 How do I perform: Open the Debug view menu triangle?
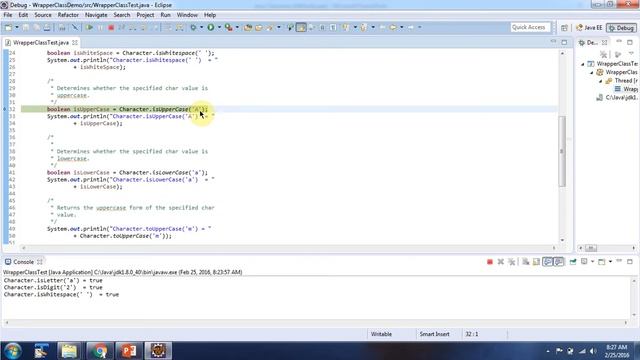coord(631,54)
